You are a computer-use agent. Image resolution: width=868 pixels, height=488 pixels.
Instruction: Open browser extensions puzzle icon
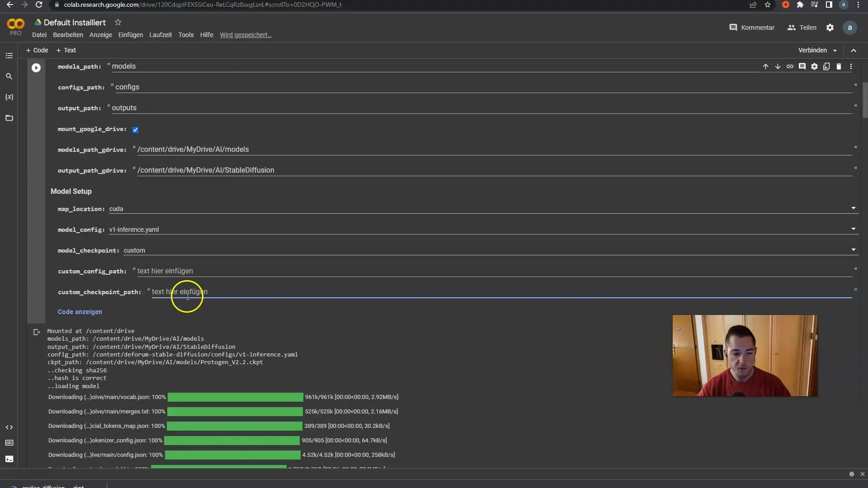(800, 5)
